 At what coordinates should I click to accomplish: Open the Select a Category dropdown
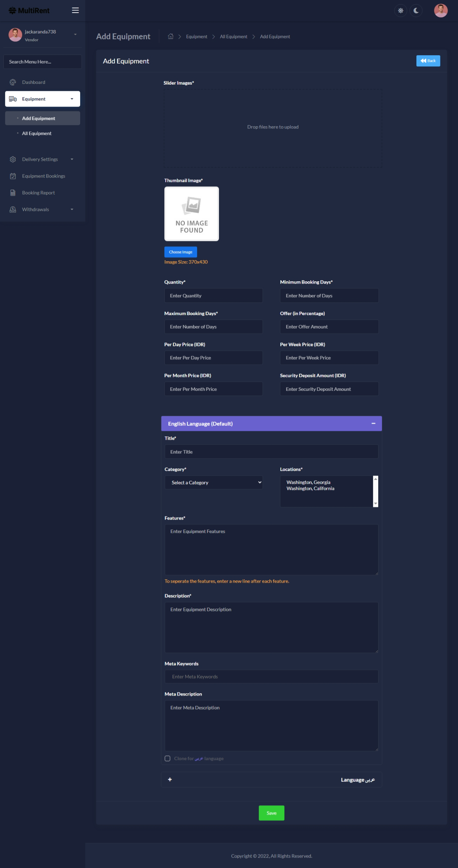tap(213, 482)
